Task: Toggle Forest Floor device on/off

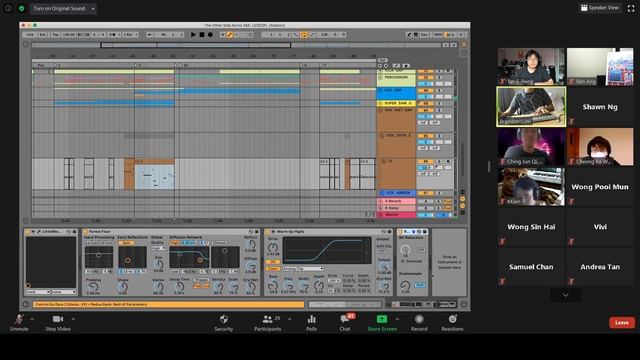Action: 86,231
